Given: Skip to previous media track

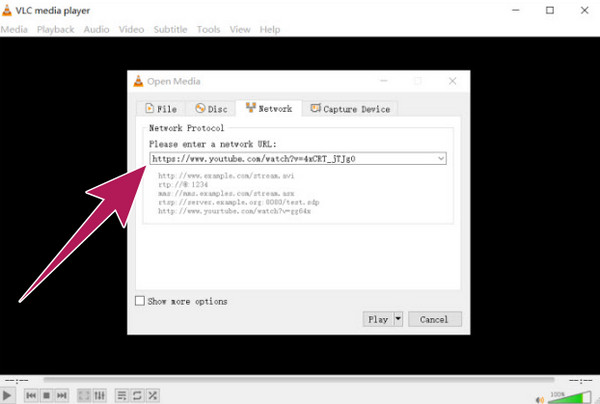Looking at the screenshot, I should point(31,396).
